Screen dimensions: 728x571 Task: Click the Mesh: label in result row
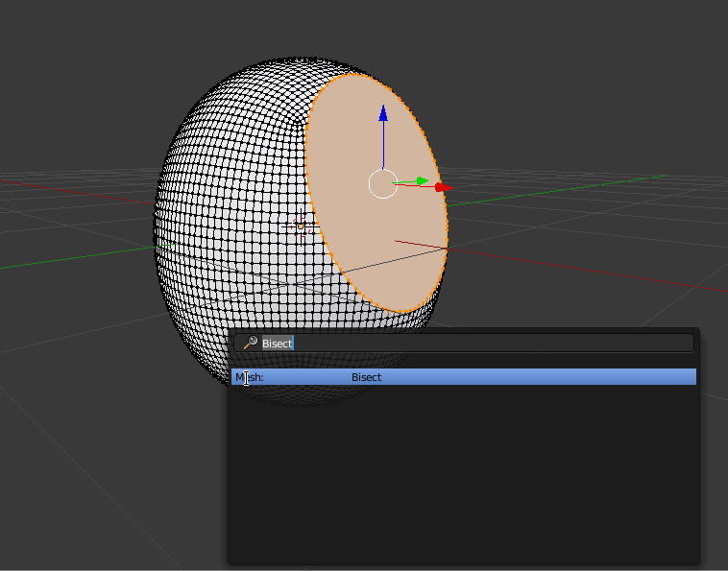(x=250, y=377)
